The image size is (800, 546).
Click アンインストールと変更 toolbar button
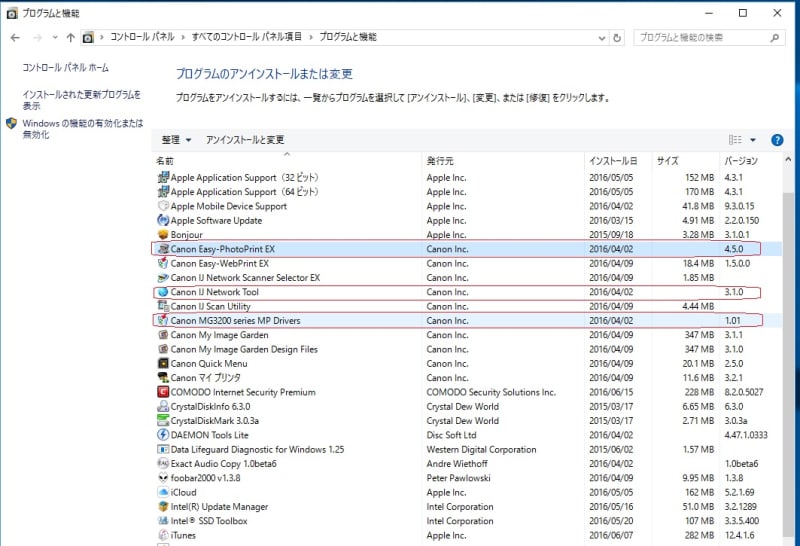tap(245, 140)
